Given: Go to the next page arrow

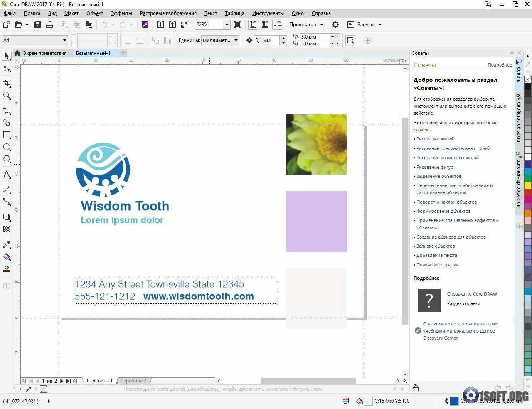Looking at the screenshot, I should pyautogui.click(x=62, y=381).
